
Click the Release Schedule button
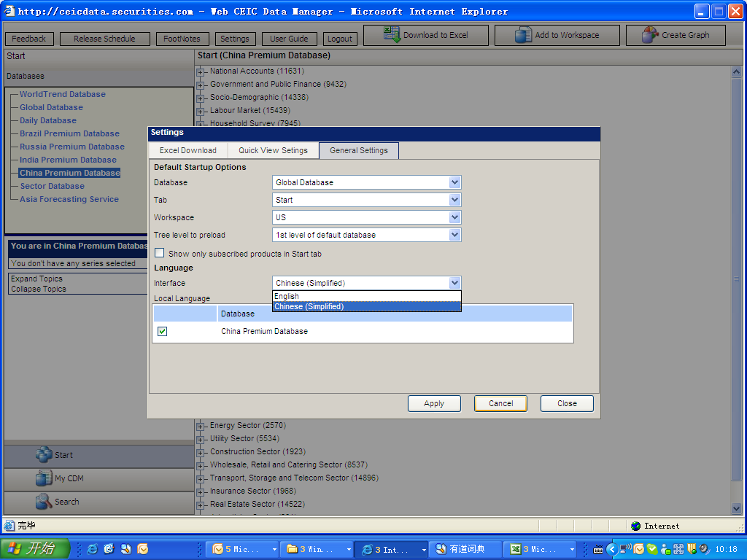[x=104, y=39]
